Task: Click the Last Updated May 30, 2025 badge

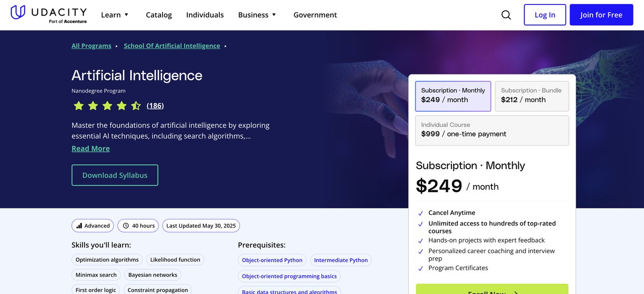Action: tap(201, 226)
